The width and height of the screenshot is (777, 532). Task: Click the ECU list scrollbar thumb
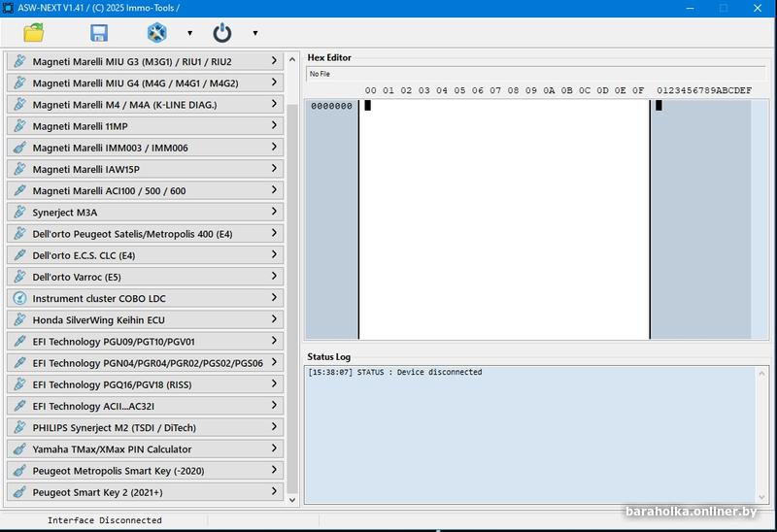pyautogui.click(x=292, y=298)
